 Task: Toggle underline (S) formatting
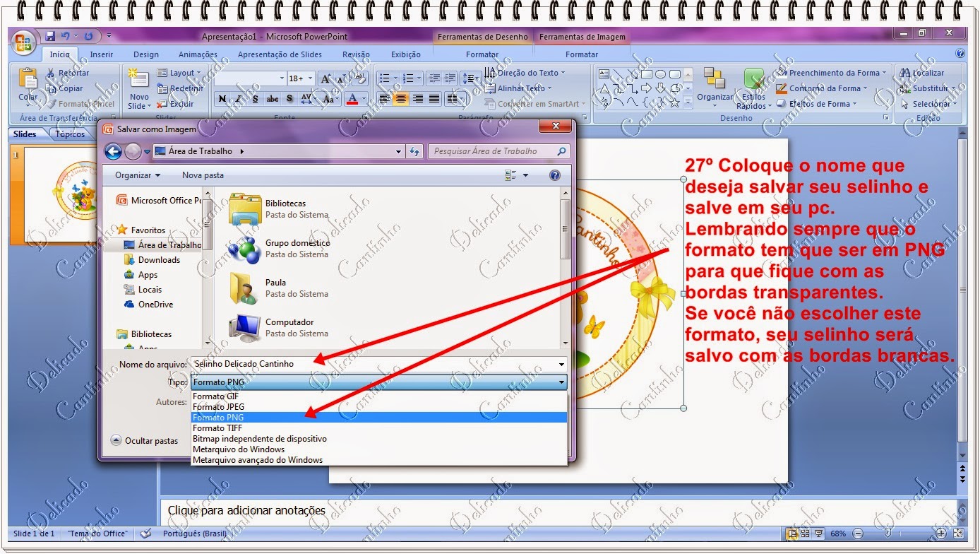click(x=255, y=99)
